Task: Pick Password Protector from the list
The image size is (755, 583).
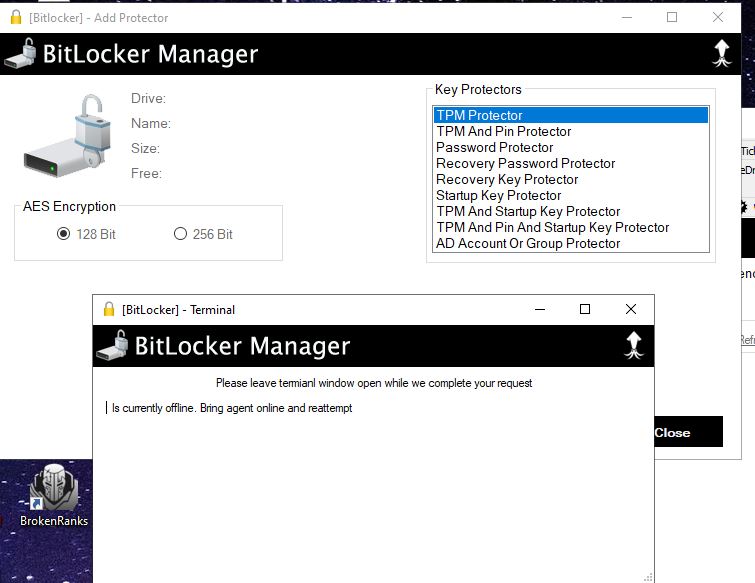Action: (x=571, y=147)
